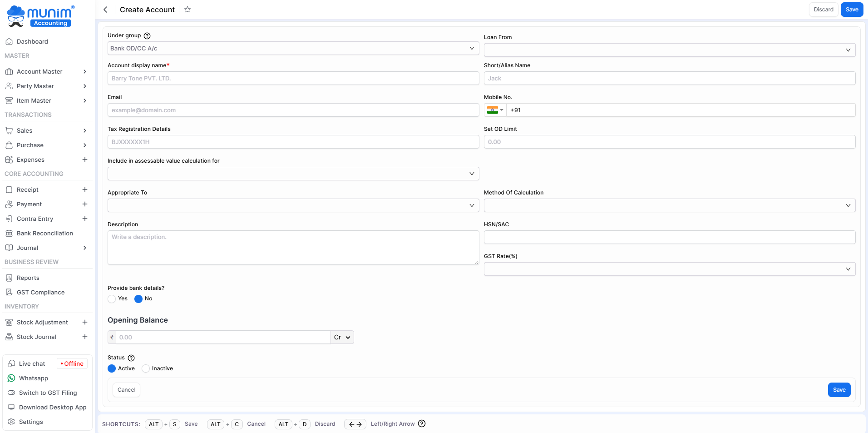Select Yes for Provide bank details
This screenshot has height=433, width=868.
click(x=112, y=299)
